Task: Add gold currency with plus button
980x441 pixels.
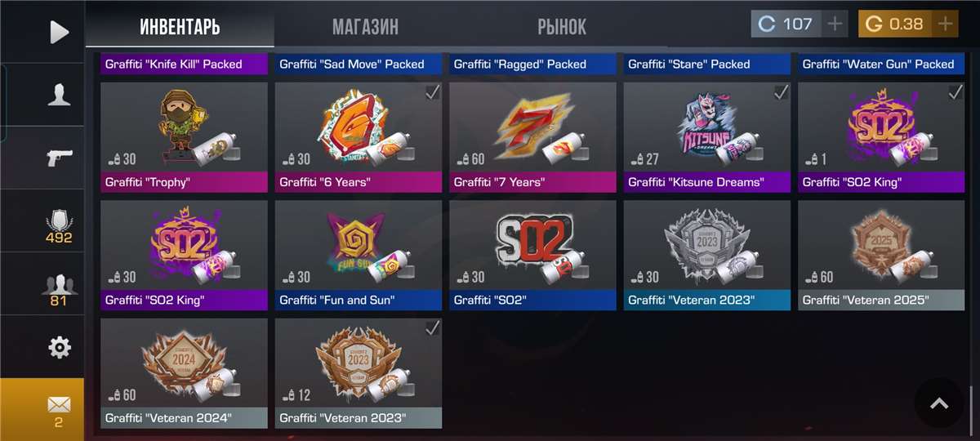Action: pos(946,24)
